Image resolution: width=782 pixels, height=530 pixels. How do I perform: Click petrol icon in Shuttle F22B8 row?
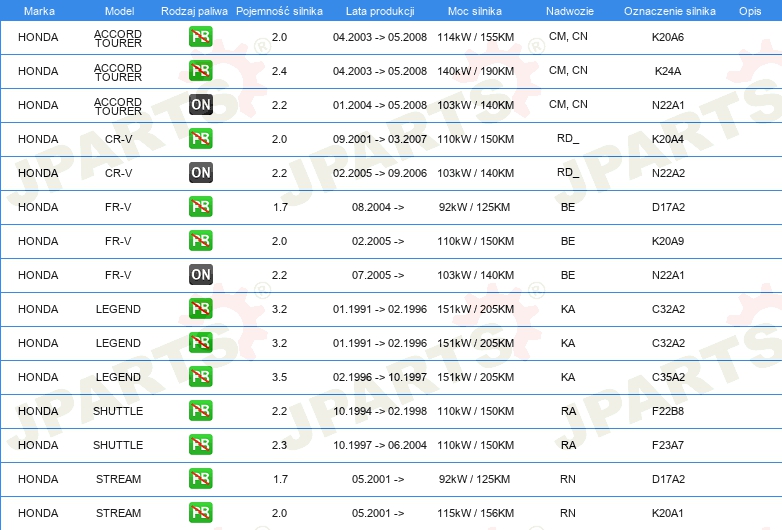(x=200, y=410)
